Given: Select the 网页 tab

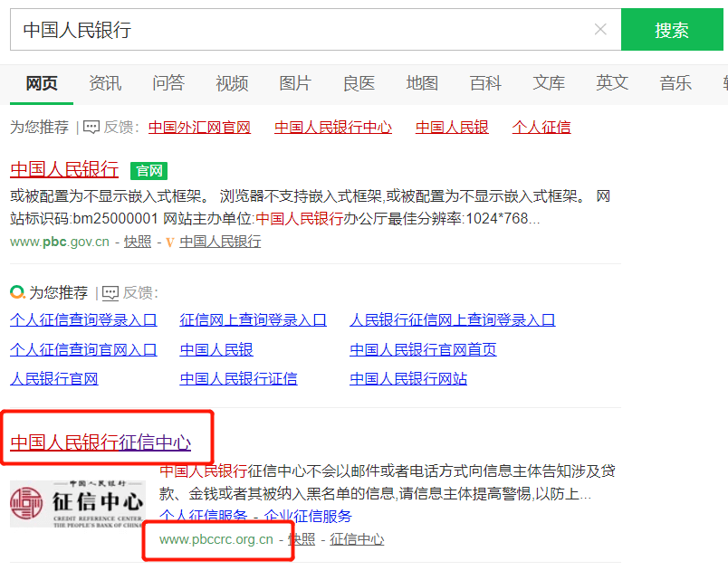Looking at the screenshot, I should [x=42, y=83].
